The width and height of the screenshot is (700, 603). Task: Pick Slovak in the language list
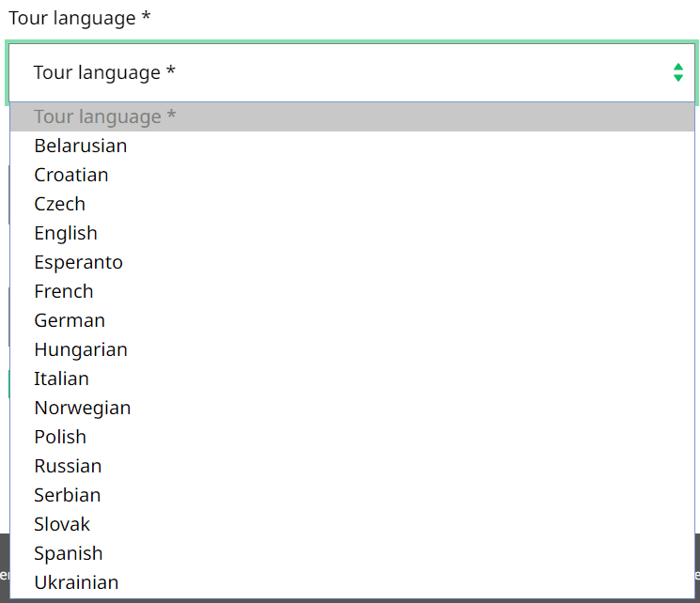pyautogui.click(x=62, y=524)
